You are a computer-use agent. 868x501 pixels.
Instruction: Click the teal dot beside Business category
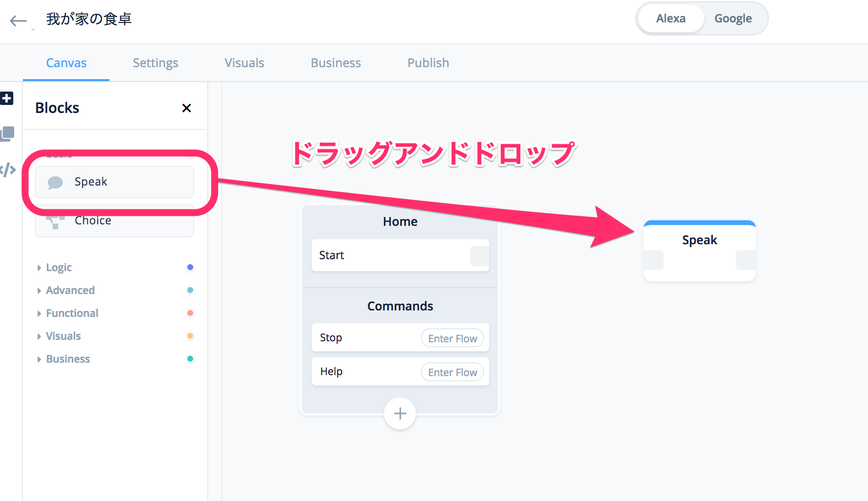coord(190,359)
